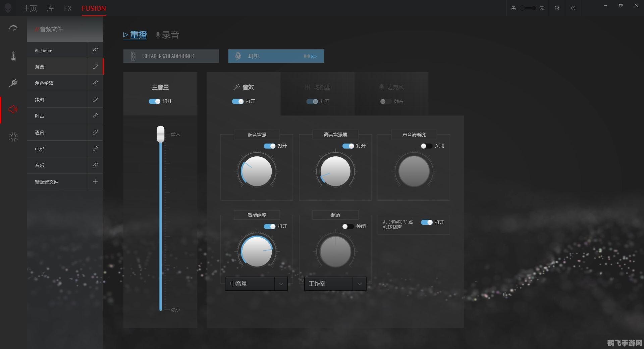Click the master volume slider handle
Image resolution: width=644 pixels, height=349 pixels.
pos(161,134)
